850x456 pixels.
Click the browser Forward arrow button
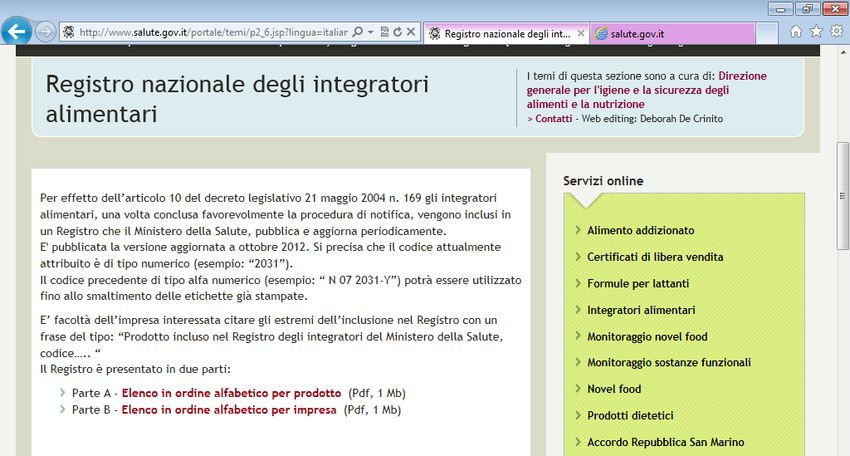45,31
